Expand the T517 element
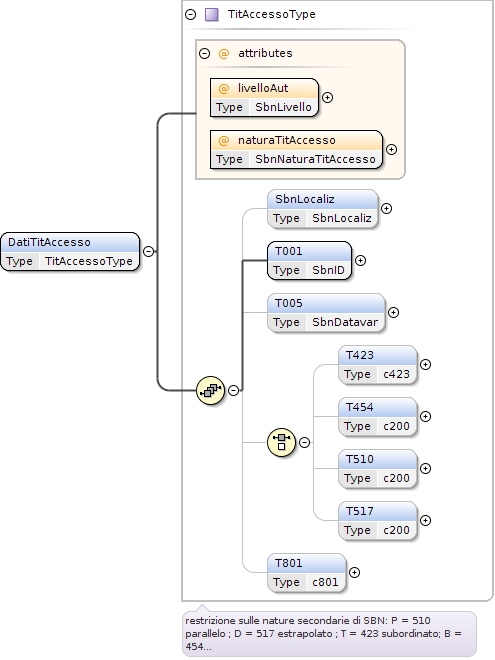 (x=426, y=521)
